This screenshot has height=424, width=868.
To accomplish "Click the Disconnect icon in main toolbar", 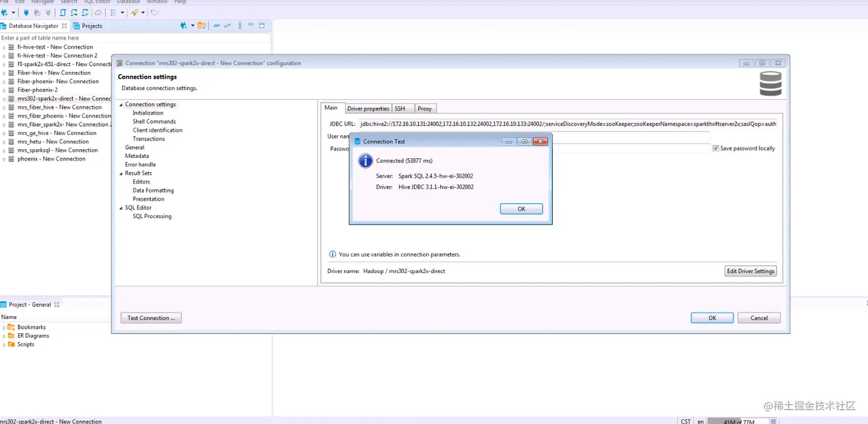I will click(48, 13).
